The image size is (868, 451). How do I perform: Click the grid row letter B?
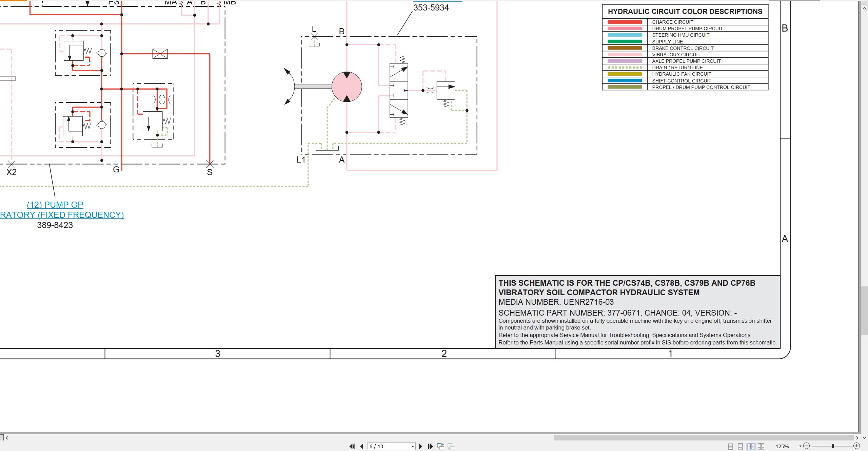(785, 28)
